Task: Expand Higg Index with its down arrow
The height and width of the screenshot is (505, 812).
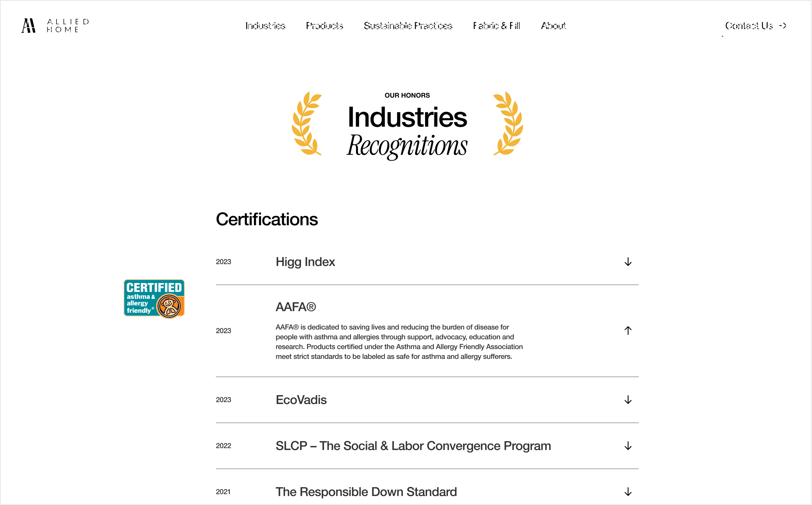Action: [628, 262]
